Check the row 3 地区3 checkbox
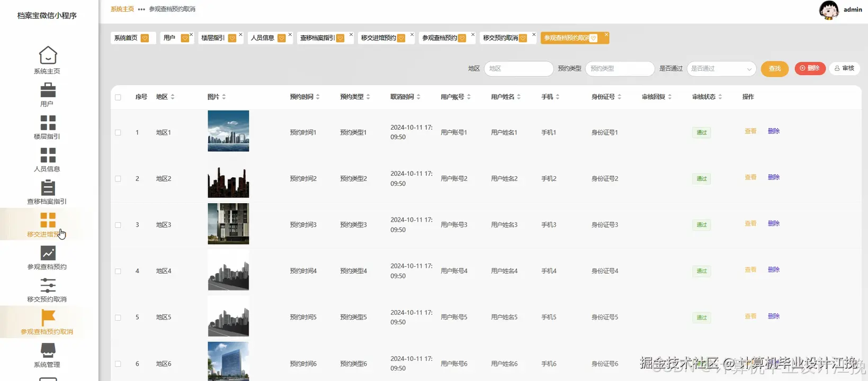 pos(118,225)
